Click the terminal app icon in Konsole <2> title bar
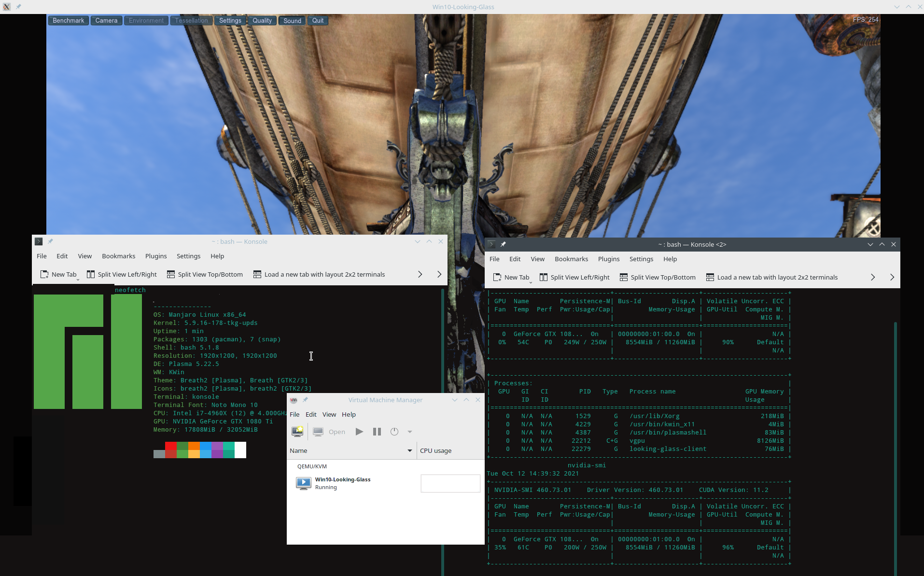 click(x=491, y=244)
